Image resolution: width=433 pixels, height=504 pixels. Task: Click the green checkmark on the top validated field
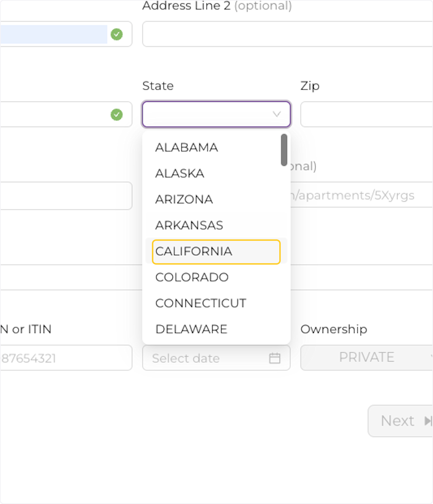coord(116,34)
